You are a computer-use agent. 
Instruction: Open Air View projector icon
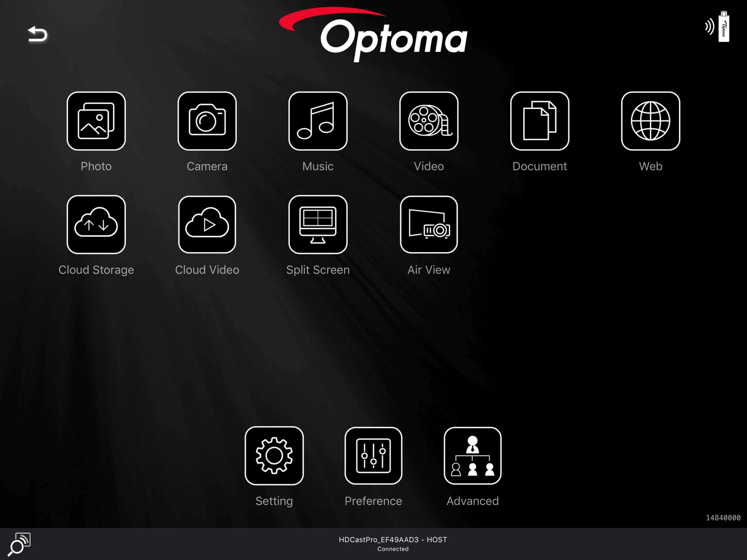tap(428, 224)
